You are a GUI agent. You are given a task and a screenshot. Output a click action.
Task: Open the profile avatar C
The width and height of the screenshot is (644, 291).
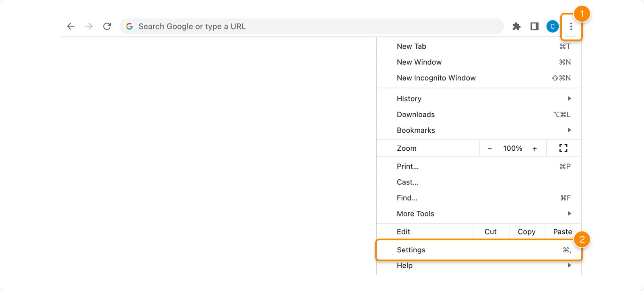(552, 26)
